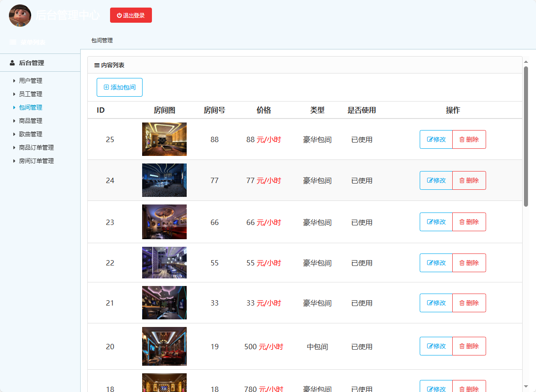Click the hamburger icon beside 内容列表

coord(97,65)
